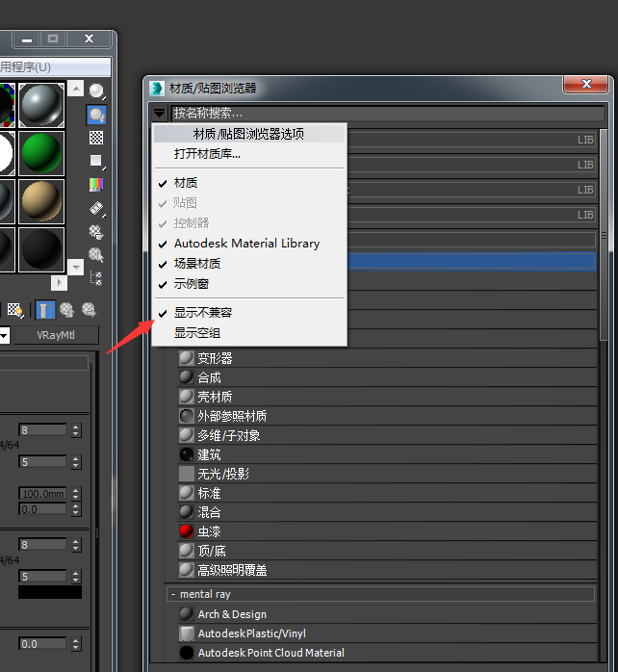
Task: Select the 虫漆 material
Action: [387, 531]
